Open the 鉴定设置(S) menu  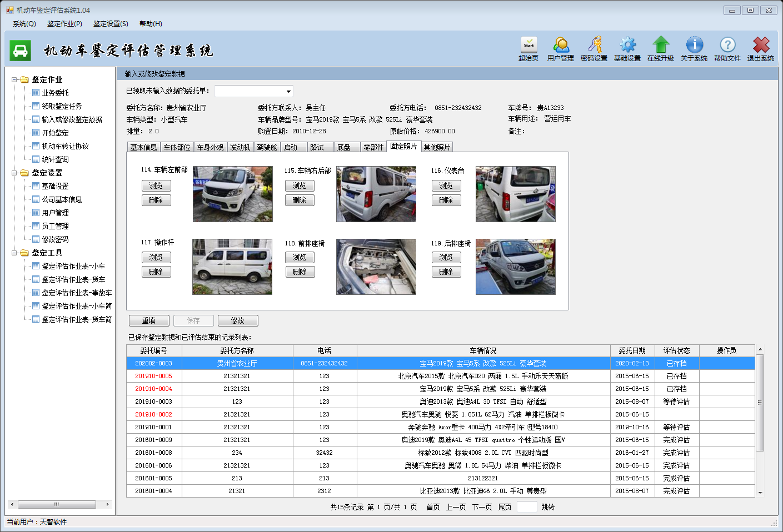coord(111,24)
